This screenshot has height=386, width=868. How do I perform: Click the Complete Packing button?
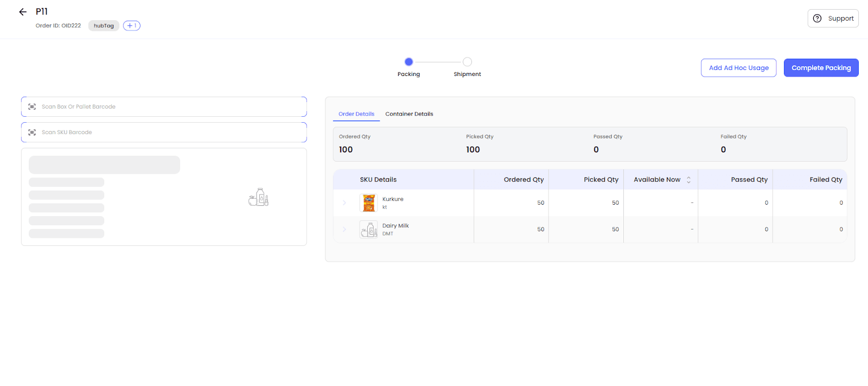[821, 68]
